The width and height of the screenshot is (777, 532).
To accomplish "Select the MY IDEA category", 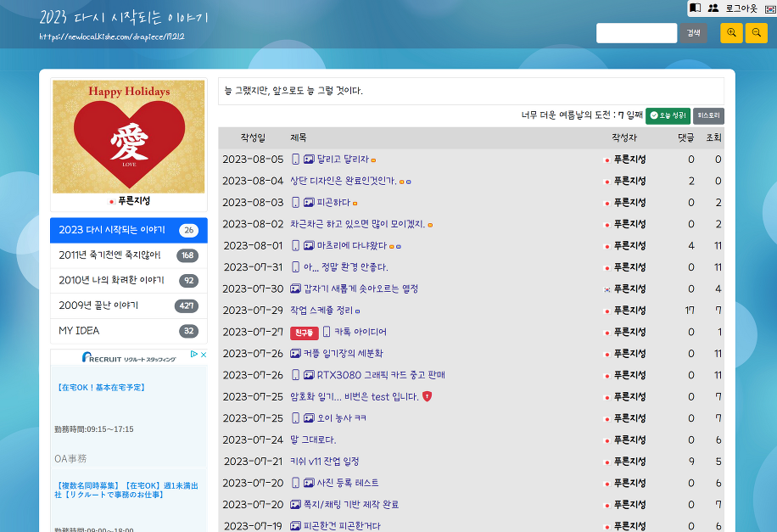I will [x=79, y=331].
